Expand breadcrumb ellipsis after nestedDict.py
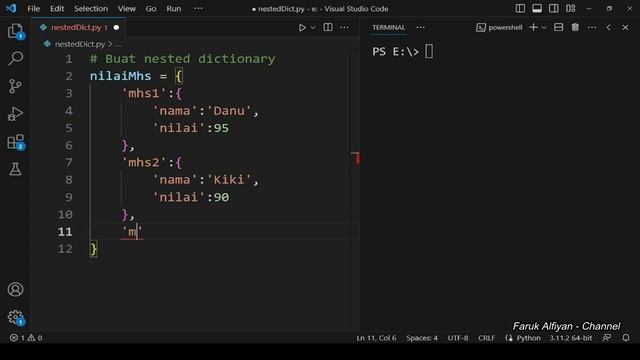This screenshot has width=640, height=360. [118, 44]
